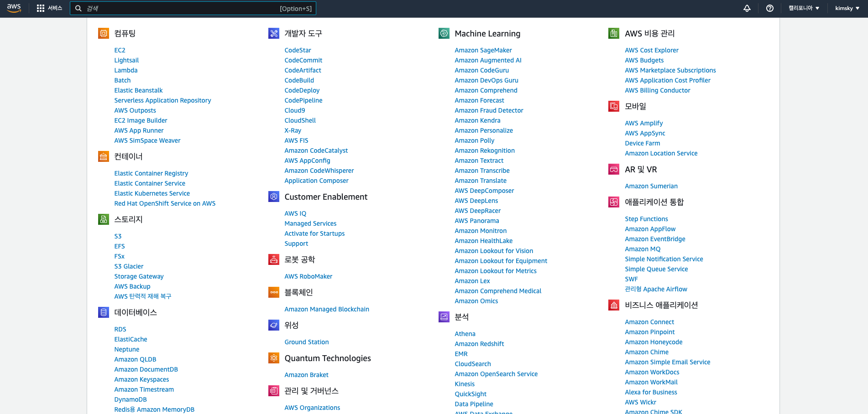Open the CodeCommit link
The width and height of the screenshot is (868, 414).
(303, 60)
